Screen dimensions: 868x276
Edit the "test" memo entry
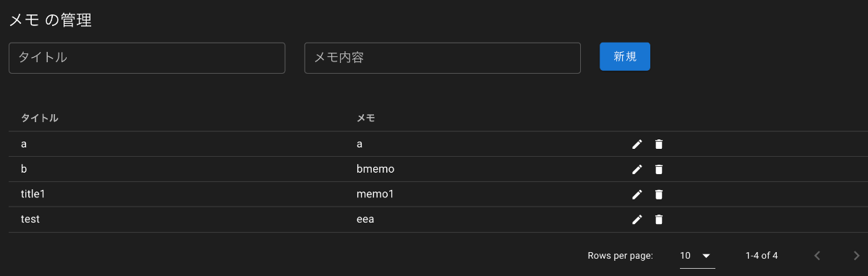(x=637, y=220)
